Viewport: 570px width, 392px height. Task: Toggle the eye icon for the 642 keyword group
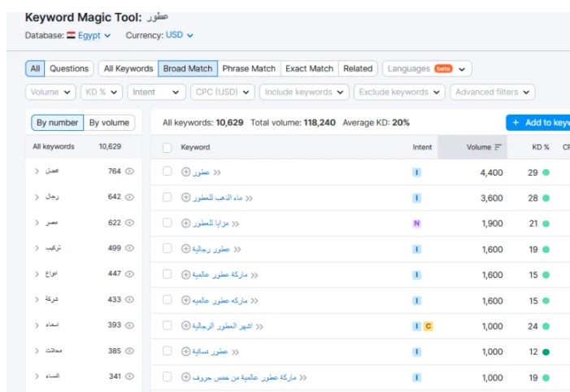tap(130, 197)
